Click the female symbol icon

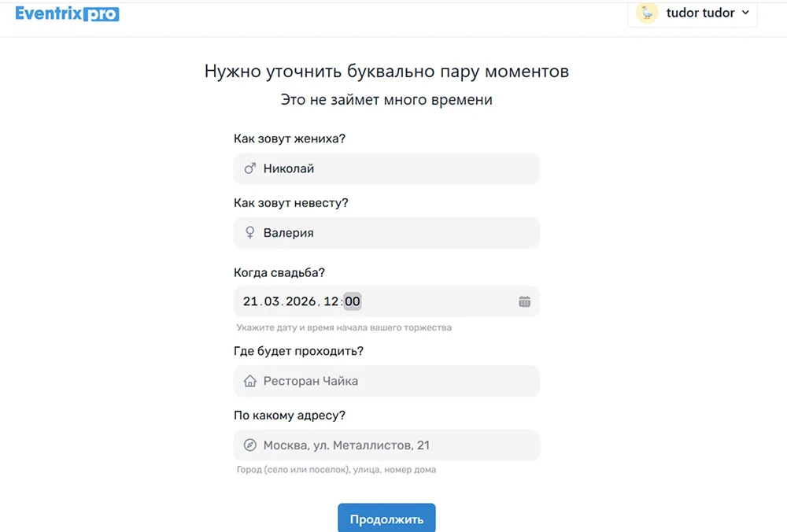click(x=250, y=233)
